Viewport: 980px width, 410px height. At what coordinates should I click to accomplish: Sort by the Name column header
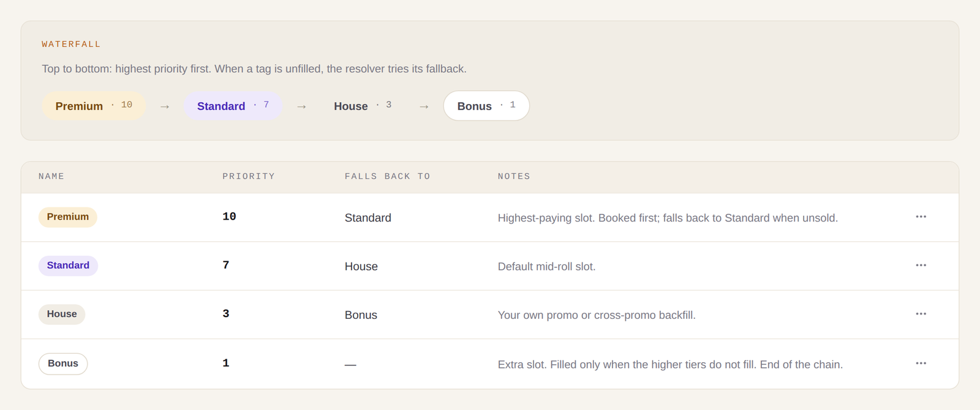pyautogui.click(x=51, y=176)
